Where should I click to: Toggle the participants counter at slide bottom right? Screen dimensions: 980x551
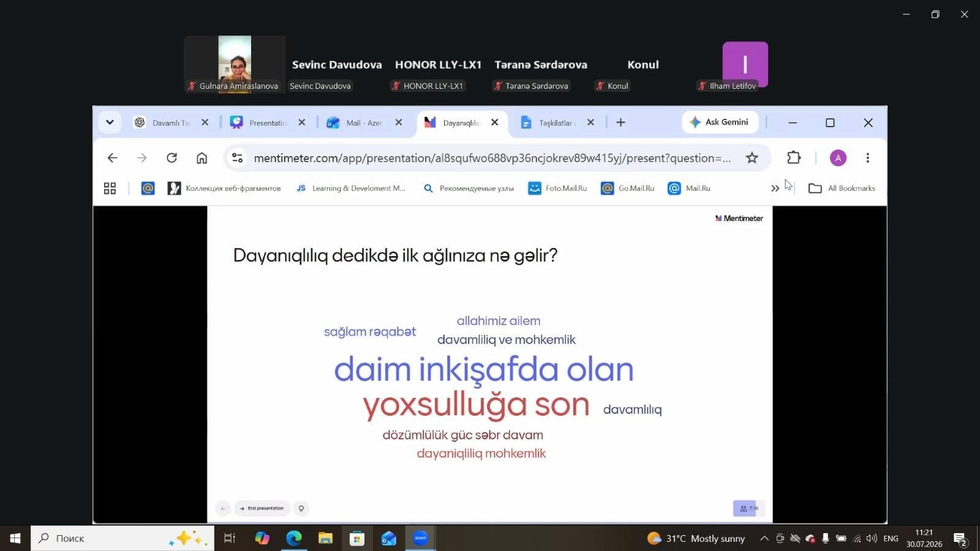748,508
